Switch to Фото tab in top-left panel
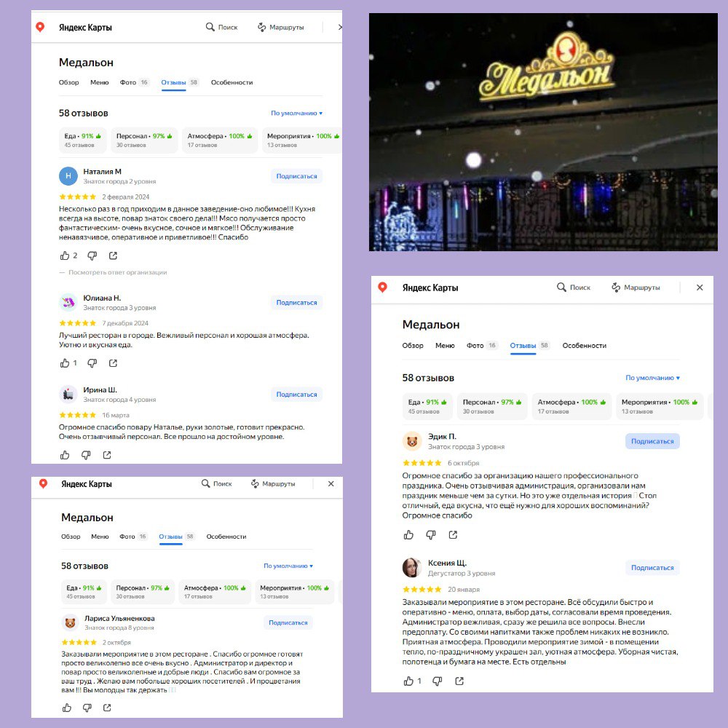 click(x=128, y=83)
